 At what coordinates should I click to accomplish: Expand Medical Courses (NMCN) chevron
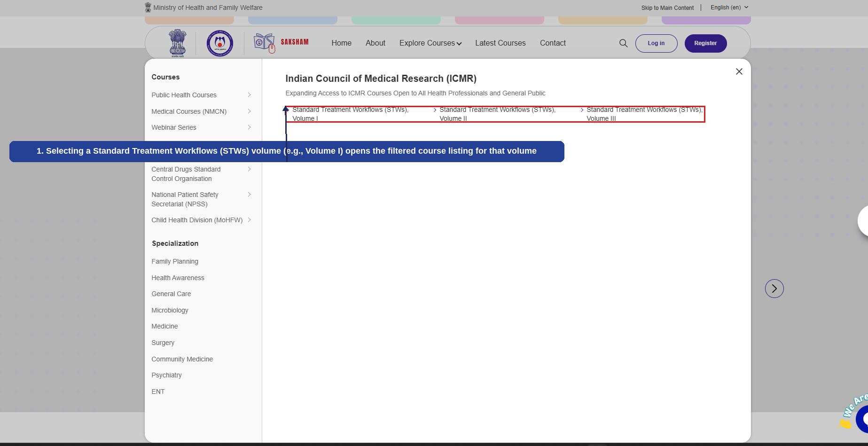tap(249, 111)
